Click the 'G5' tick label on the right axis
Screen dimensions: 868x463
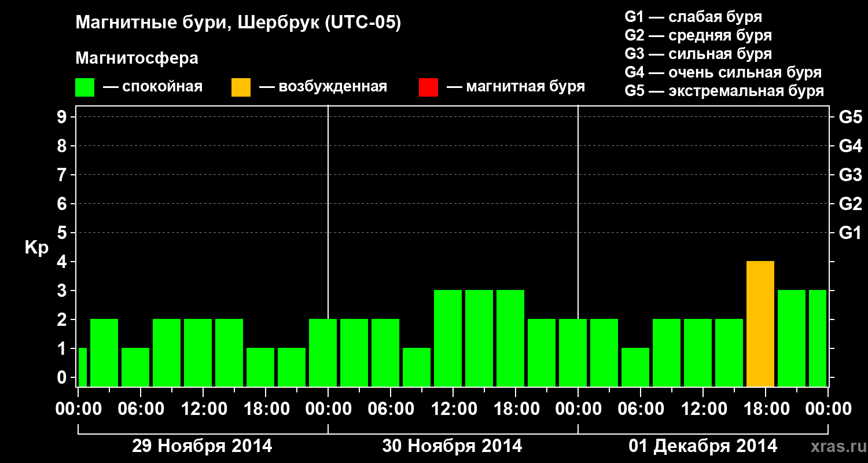[x=851, y=117]
